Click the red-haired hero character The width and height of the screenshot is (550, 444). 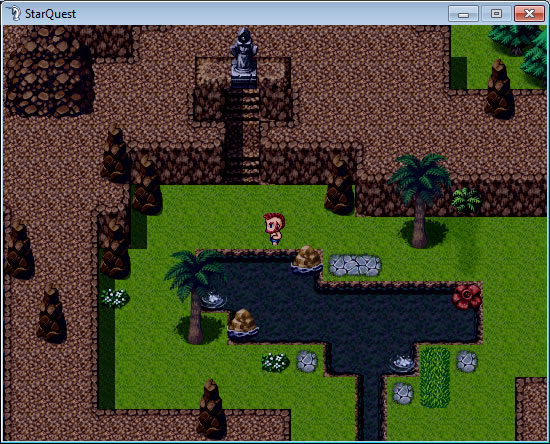[x=274, y=229]
